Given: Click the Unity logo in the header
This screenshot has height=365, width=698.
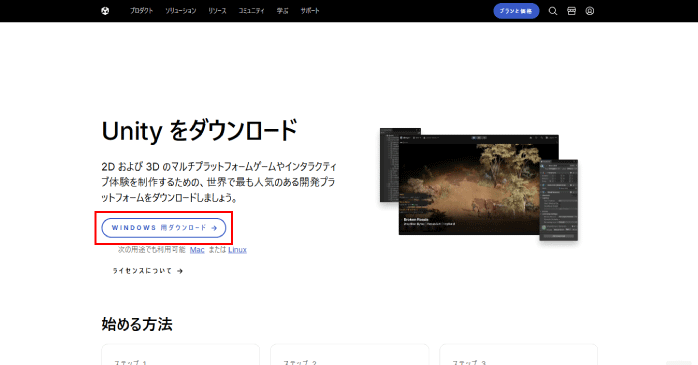Looking at the screenshot, I should click(x=105, y=11).
